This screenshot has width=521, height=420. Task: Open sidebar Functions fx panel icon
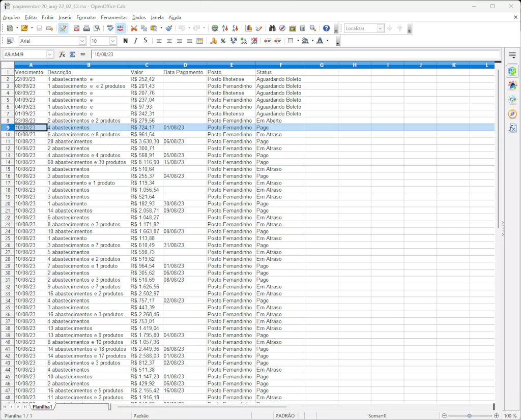[512, 128]
